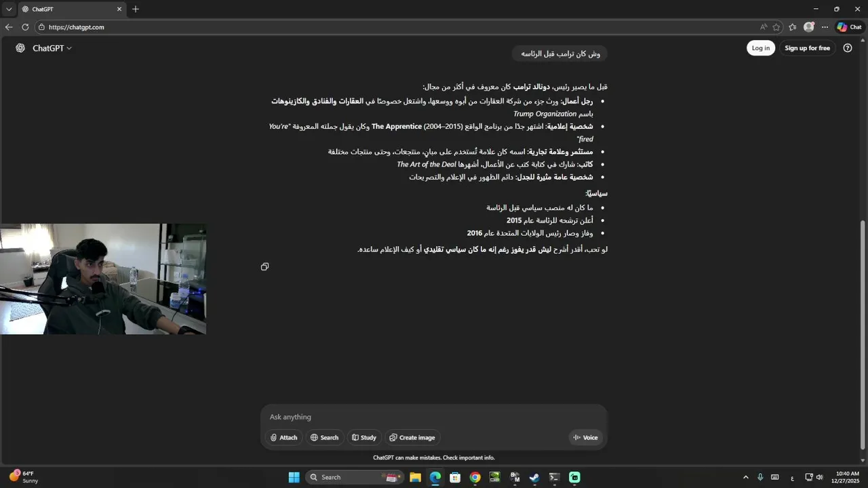The image size is (868, 488).
Task: Click Sign up for free
Action: tap(807, 48)
